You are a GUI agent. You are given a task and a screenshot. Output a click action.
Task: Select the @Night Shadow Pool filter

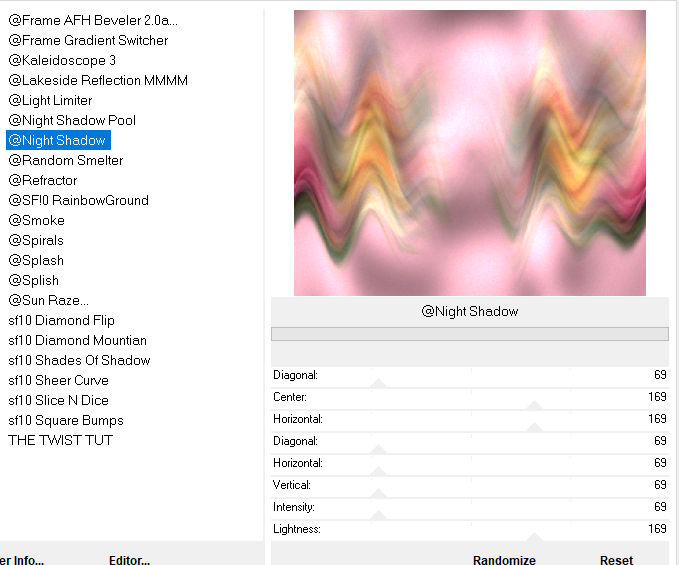[x=72, y=120]
